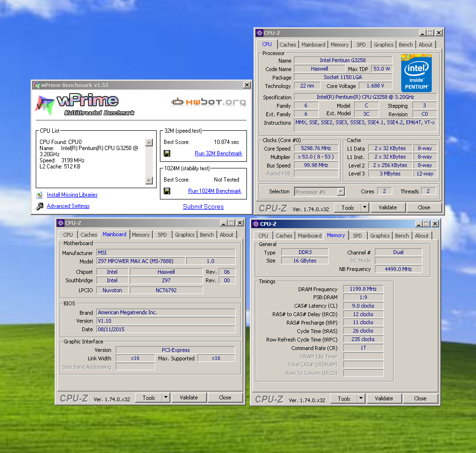The width and height of the screenshot is (476, 453).
Task: Open Advanced Settings link
Action: pyautogui.click(x=68, y=206)
